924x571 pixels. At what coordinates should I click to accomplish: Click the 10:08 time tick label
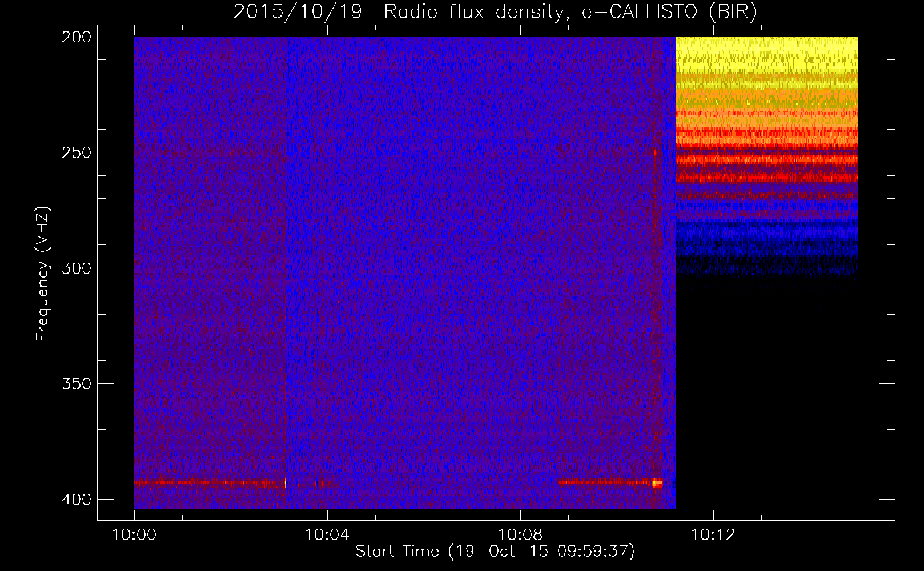tap(520, 535)
